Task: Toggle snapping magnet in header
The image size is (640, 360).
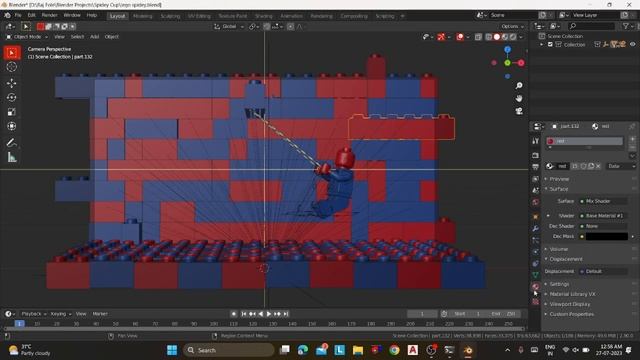Action: [267, 27]
